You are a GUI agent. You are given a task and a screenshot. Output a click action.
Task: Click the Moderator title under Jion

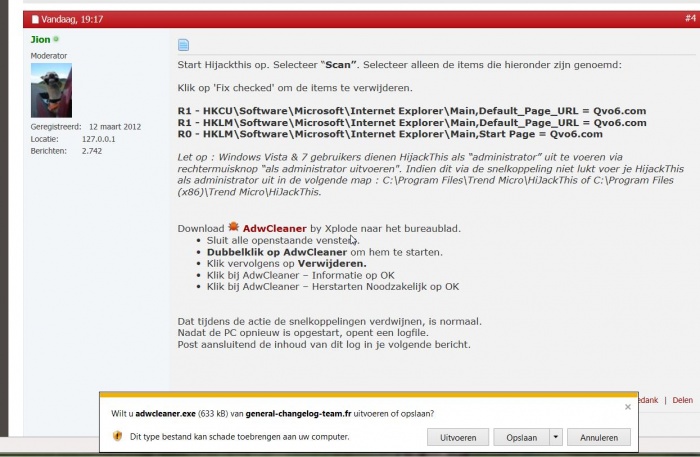[x=49, y=56]
